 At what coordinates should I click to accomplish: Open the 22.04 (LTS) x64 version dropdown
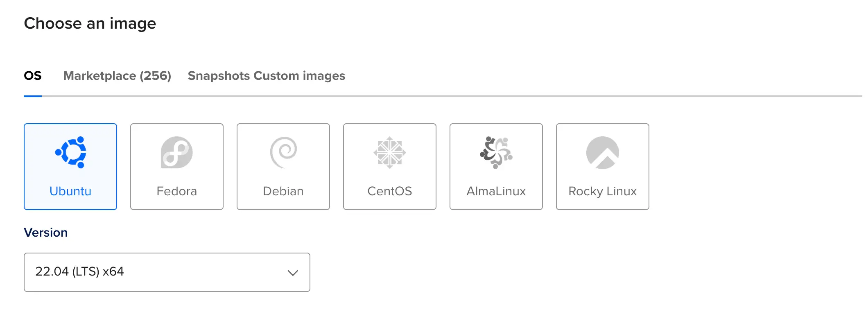(167, 272)
